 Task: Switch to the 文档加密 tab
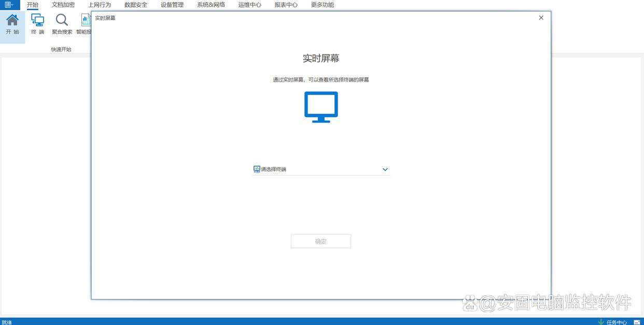[x=63, y=5]
